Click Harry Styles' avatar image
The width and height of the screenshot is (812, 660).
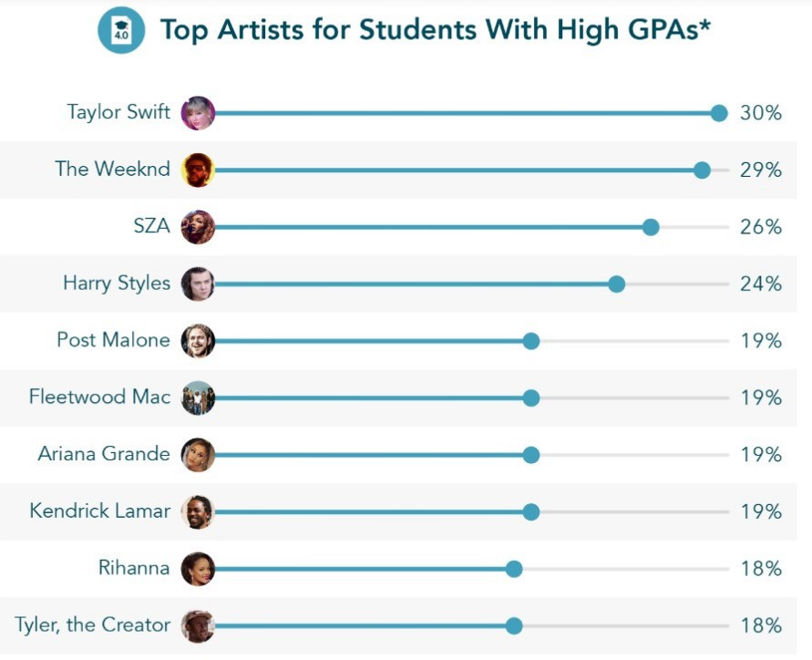tap(198, 284)
